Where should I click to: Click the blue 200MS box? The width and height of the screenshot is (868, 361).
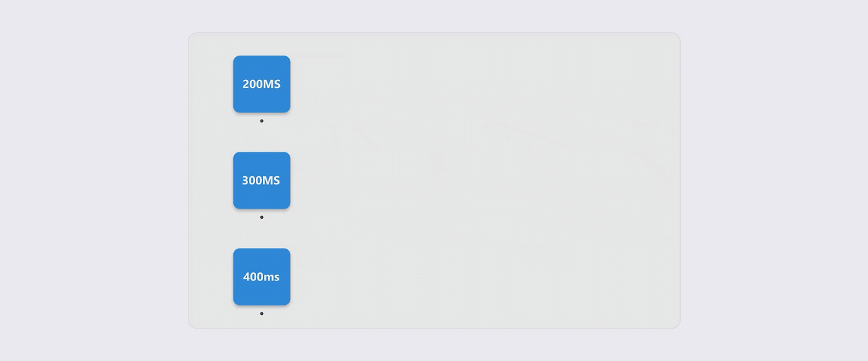262,84
